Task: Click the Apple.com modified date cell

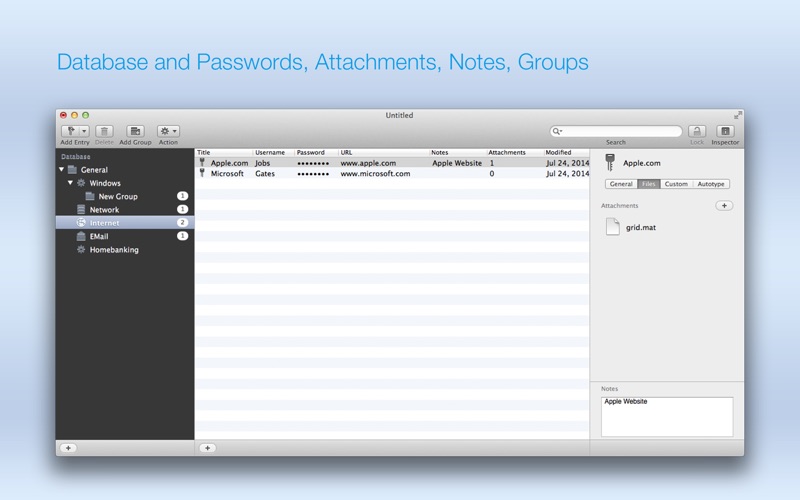Action: click(567, 163)
